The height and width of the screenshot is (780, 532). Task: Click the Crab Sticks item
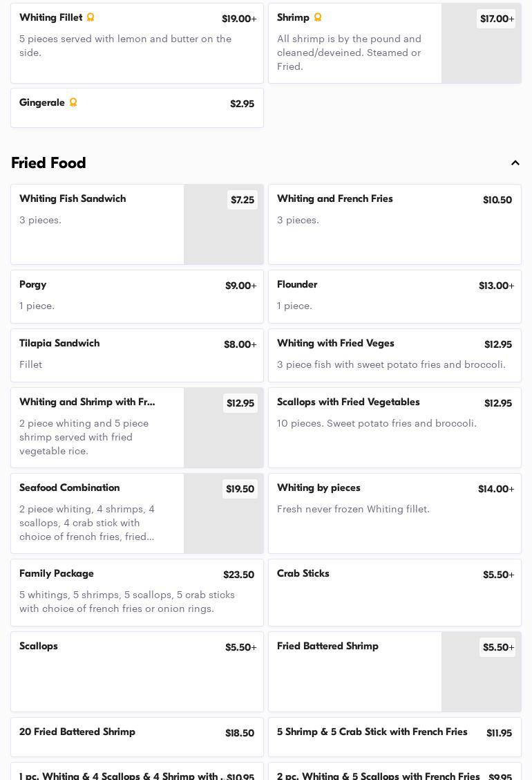[395, 592]
